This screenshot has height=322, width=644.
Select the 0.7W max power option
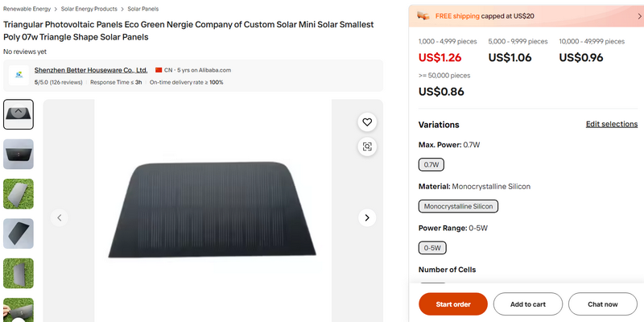(x=431, y=165)
